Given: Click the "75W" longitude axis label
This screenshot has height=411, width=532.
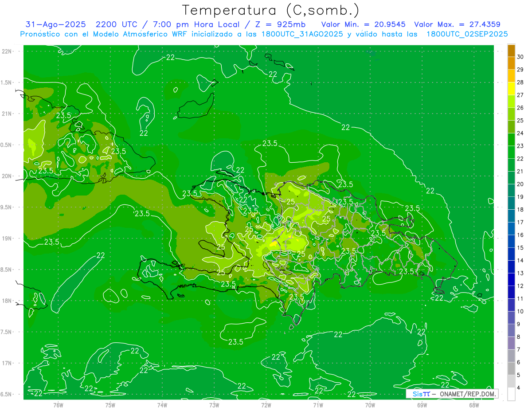Looking at the screenshot, I should pyautogui.click(x=110, y=405).
